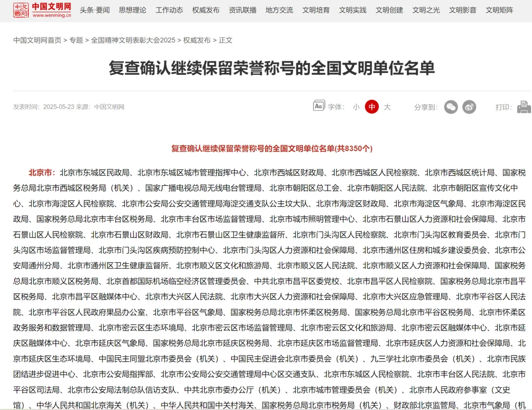The height and width of the screenshot is (410, 532).
Task: Open the 文明矩阵 nav item
Action: pyautogui.click(x=499, y=10)
